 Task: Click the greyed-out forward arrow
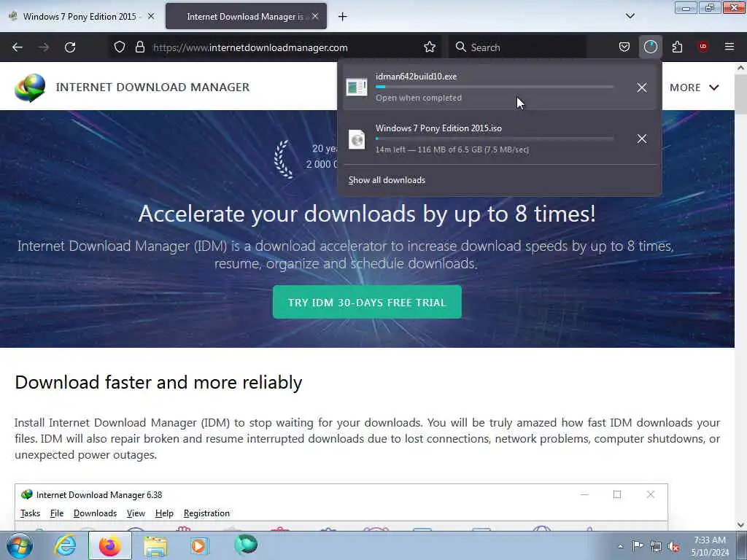pos(44,47)
